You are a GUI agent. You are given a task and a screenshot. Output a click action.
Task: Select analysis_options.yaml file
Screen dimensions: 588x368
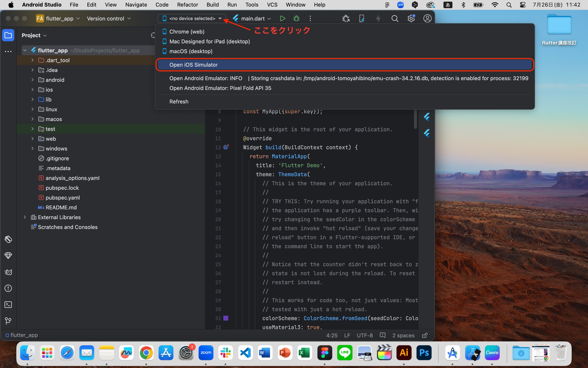pos(72,178)
